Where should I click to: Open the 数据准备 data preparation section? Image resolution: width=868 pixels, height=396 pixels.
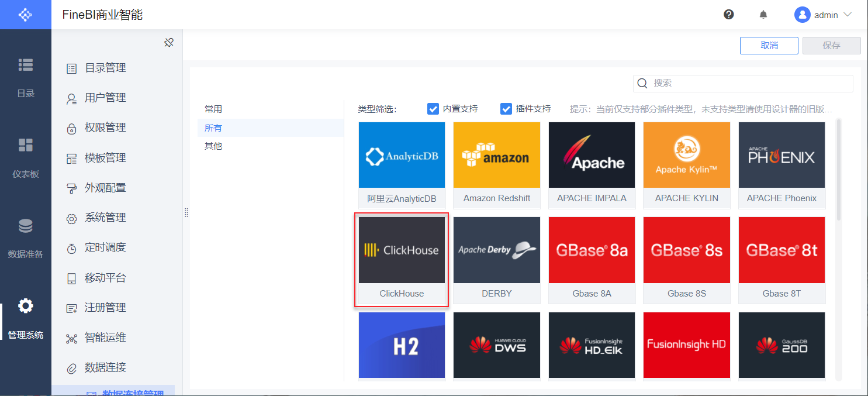point(26,238)
